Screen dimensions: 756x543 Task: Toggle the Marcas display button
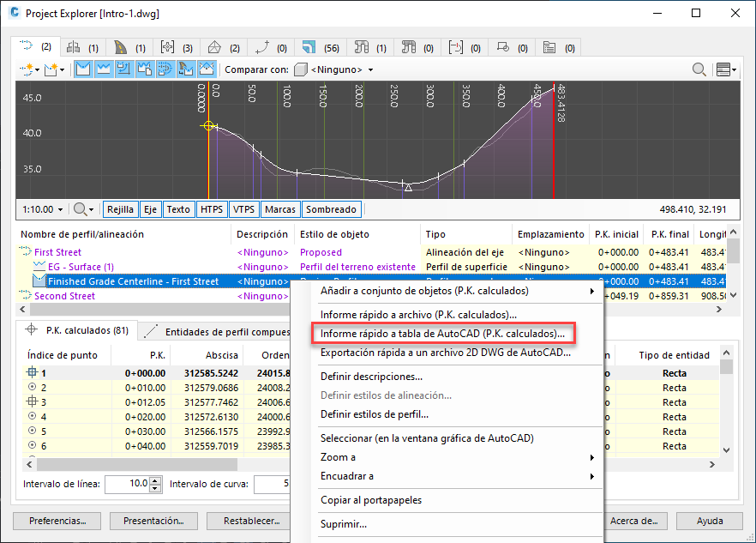pos(280,208)
